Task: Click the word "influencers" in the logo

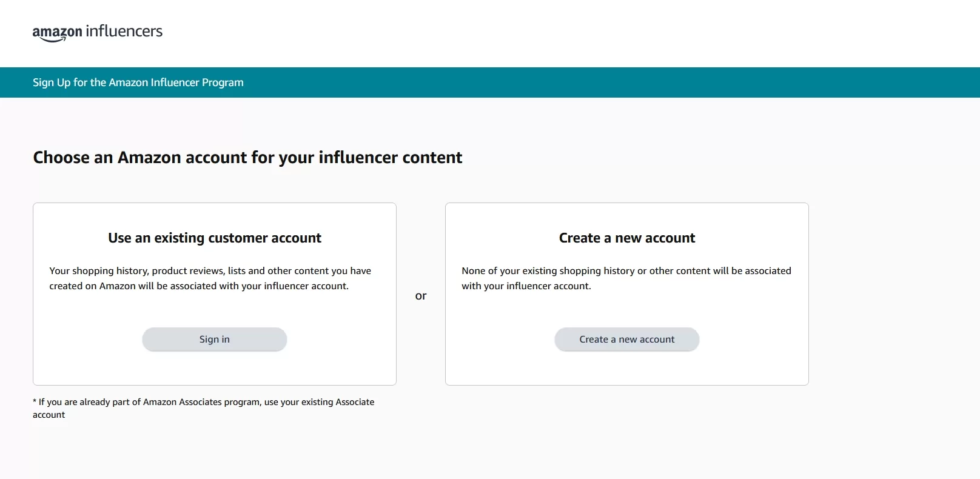Action: (x=124, y=31)
